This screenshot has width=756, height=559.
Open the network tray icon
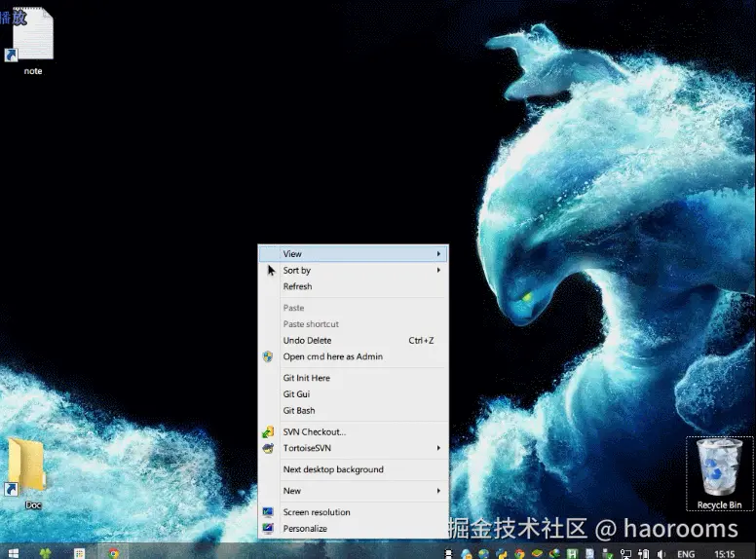(x=625, y=554)
